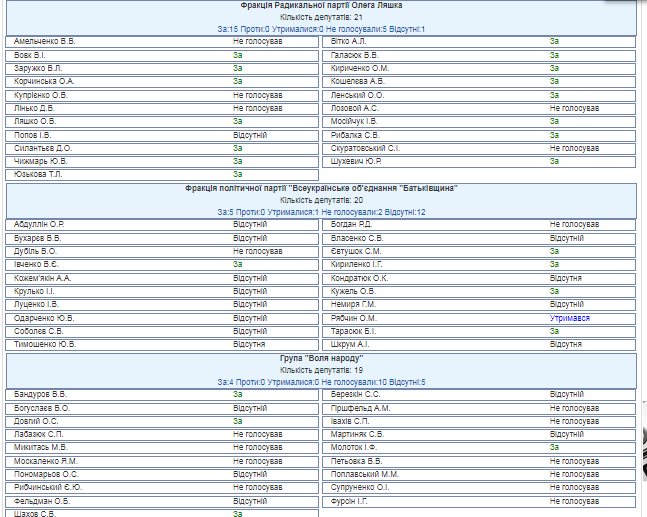Click the name Амельченко В.В.
The image size is (647, 517).
(x=45, y=41)
